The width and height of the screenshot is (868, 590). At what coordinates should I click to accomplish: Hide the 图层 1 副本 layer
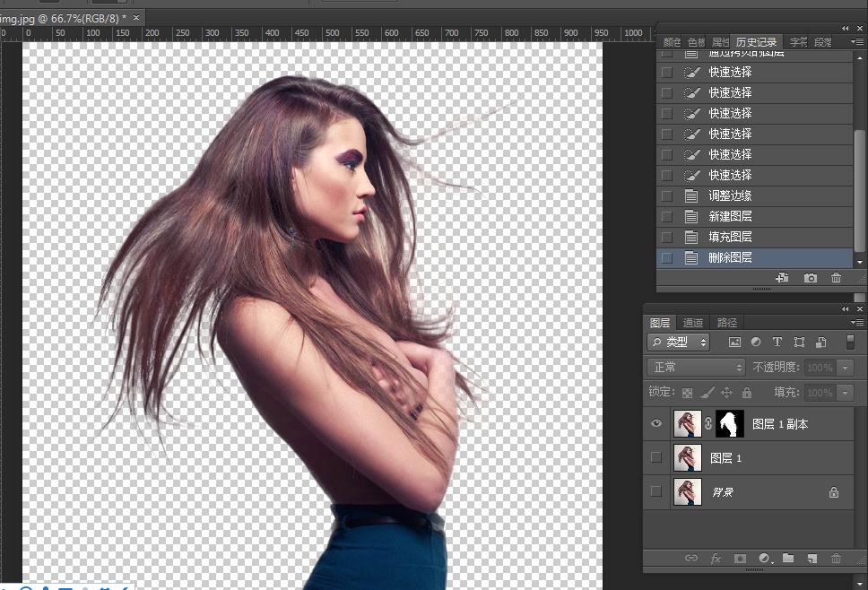(655, 423)
